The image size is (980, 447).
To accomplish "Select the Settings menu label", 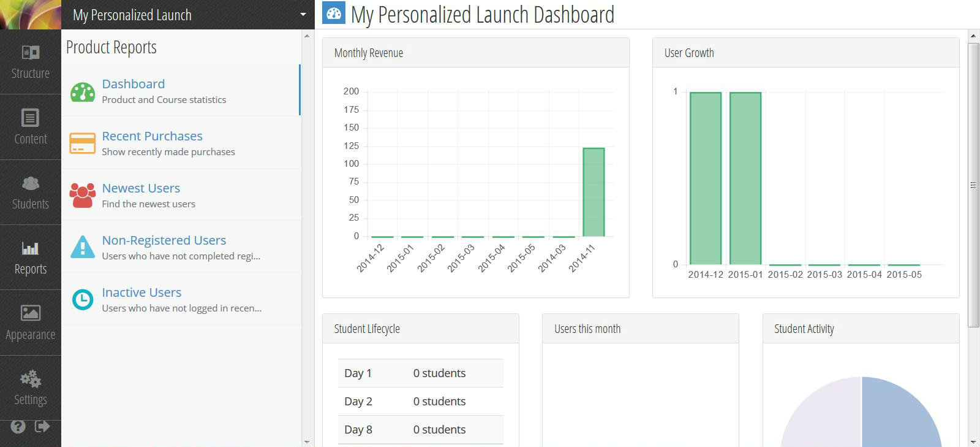I will click(31, 400).
